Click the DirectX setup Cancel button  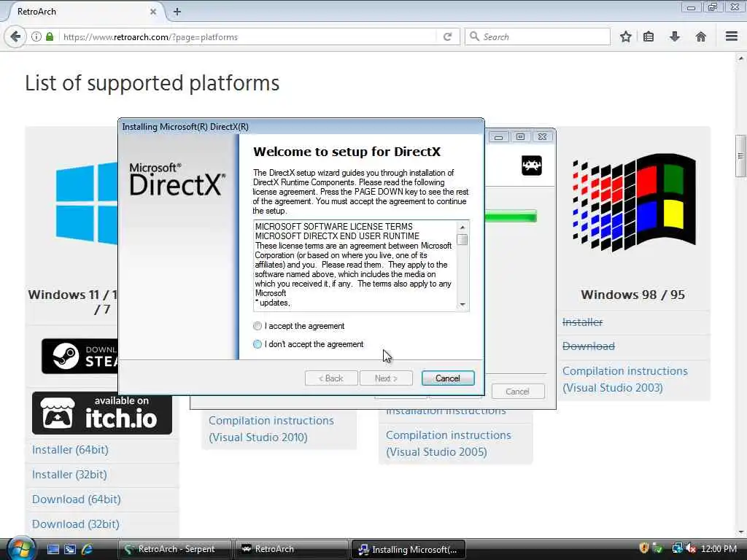pos(448,378)
